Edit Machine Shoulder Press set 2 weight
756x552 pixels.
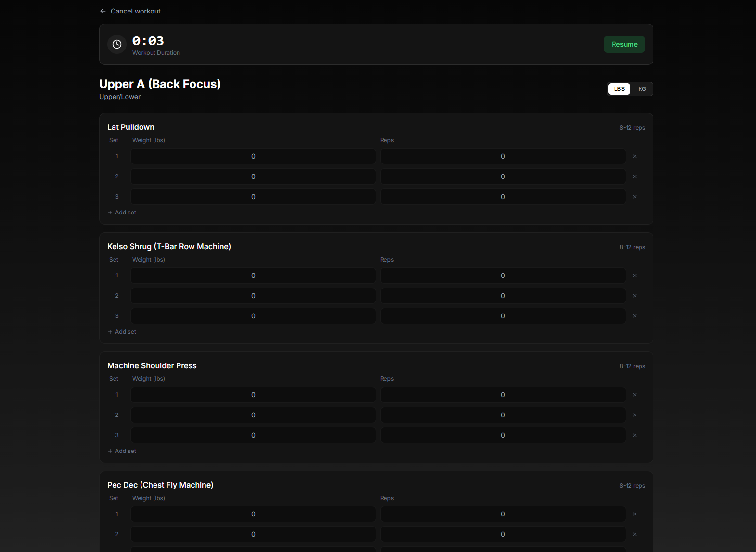(x=253, y=415)
